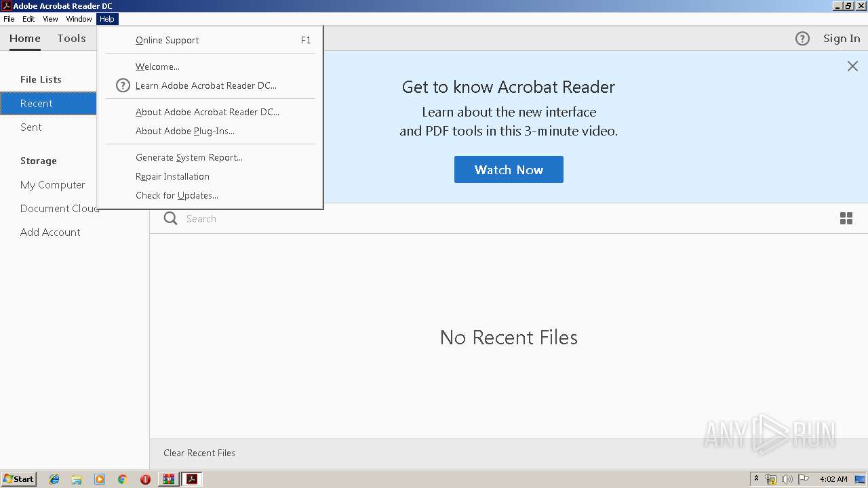Image resolution: width=868 pixels, height=488 pixels.
Task: Click the Start button
Action: [18, 479]
